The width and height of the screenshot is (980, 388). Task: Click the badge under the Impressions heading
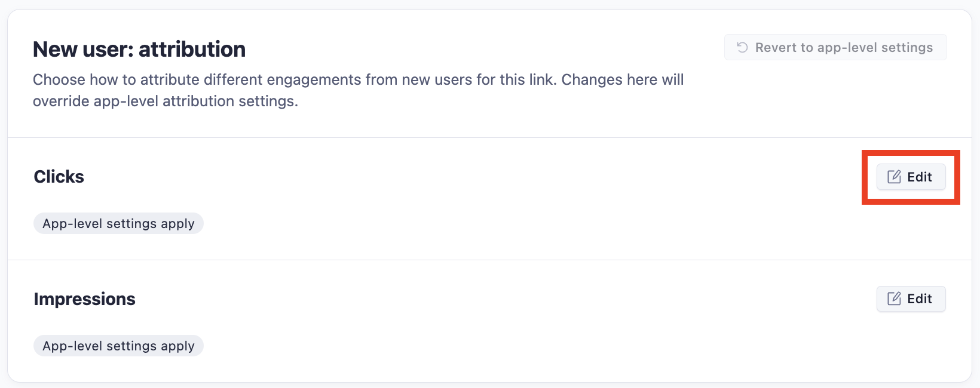[x=118, y=346]
